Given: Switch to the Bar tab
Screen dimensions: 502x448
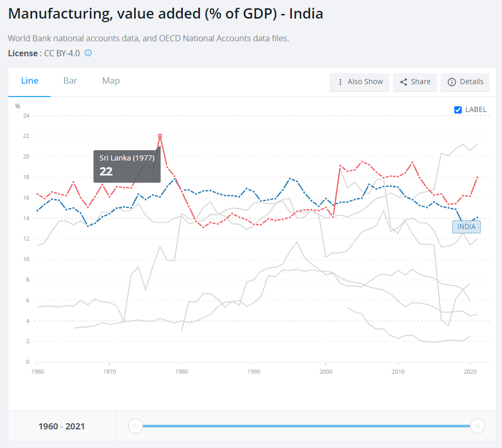Looking at the screenshot, I should coord(70,81).
